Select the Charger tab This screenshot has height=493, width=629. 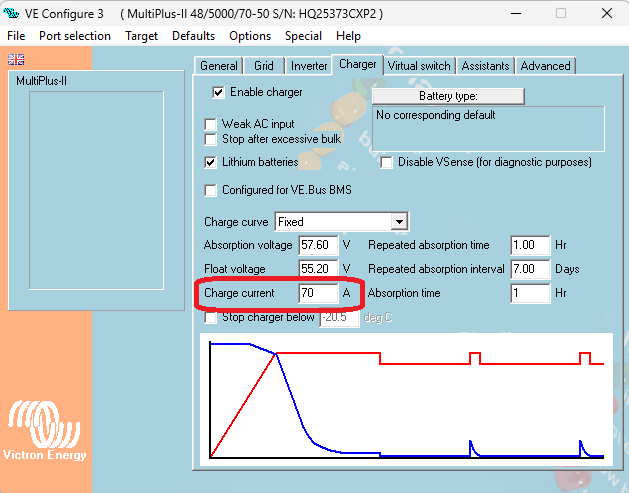coord(357,64)
